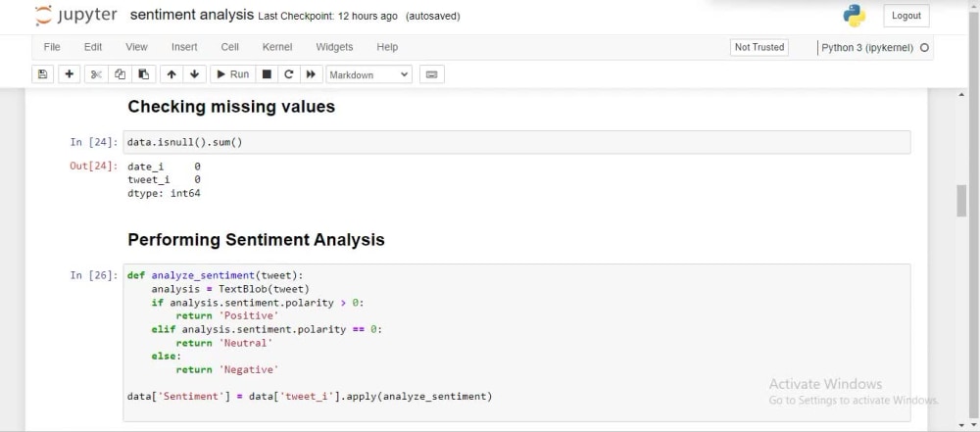The image size is (980, 432).
Task: Open the Edit menu
Action: coord(93,47)
